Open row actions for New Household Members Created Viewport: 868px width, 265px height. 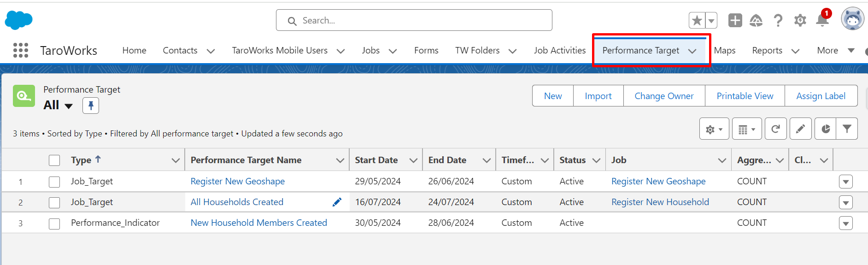point(845,224)
